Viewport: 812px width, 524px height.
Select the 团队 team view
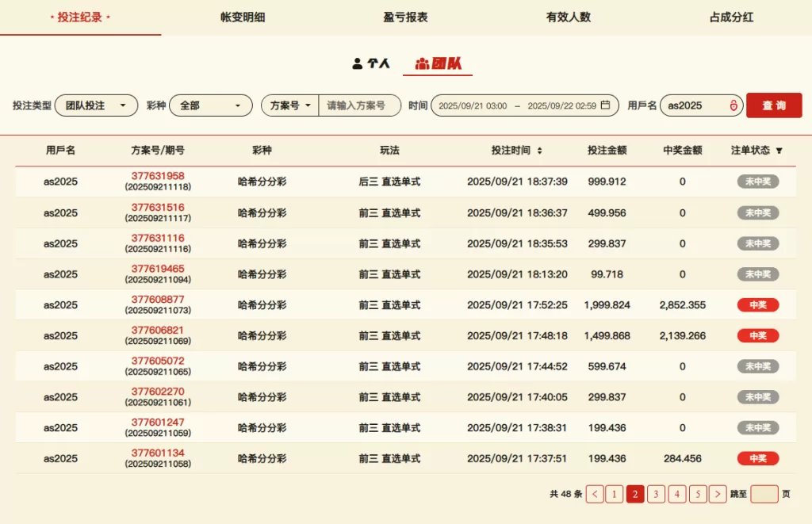[438, 63]
